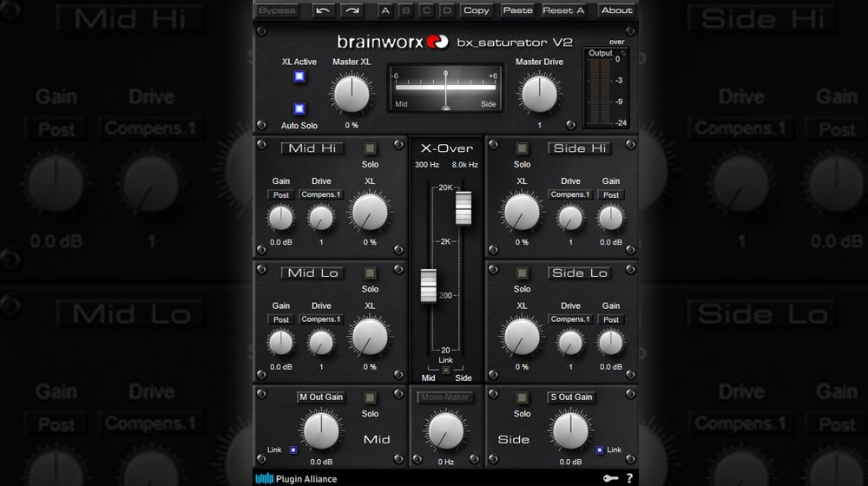
Task: Toggle the XL Active button
Action: tap(299, 76)
